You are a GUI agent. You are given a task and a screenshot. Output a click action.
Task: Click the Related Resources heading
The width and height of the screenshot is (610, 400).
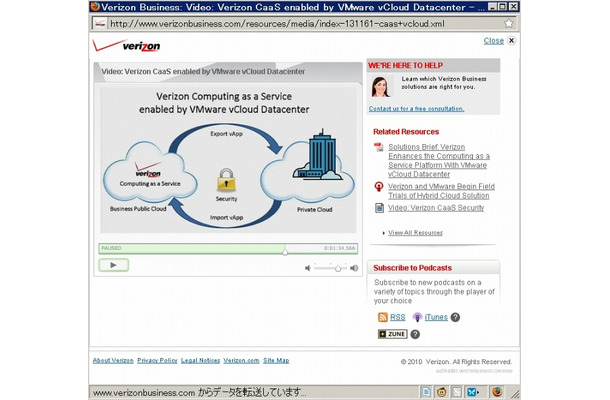pyautogui.click(x=406, y=132)
